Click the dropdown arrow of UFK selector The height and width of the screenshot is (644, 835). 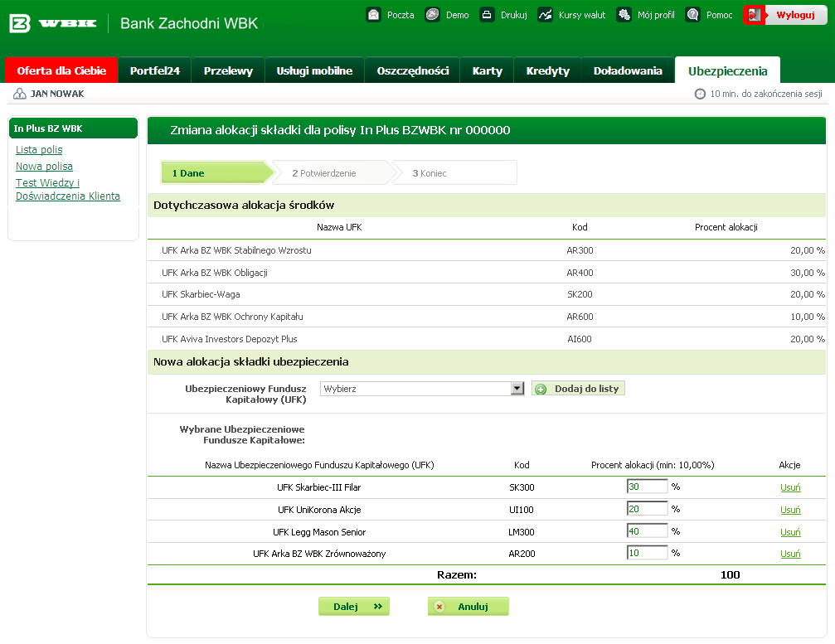pos(517,389)
